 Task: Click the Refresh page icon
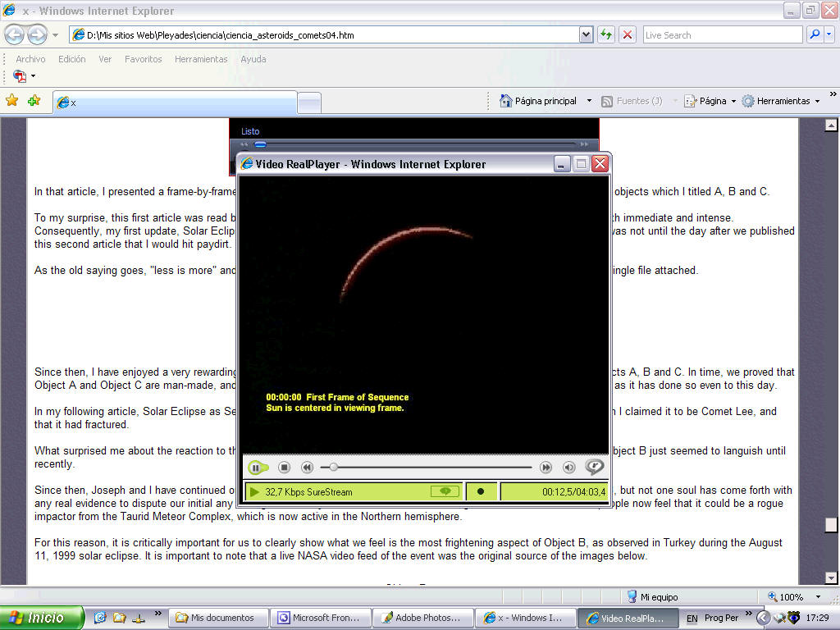click(x=606, y=34)
